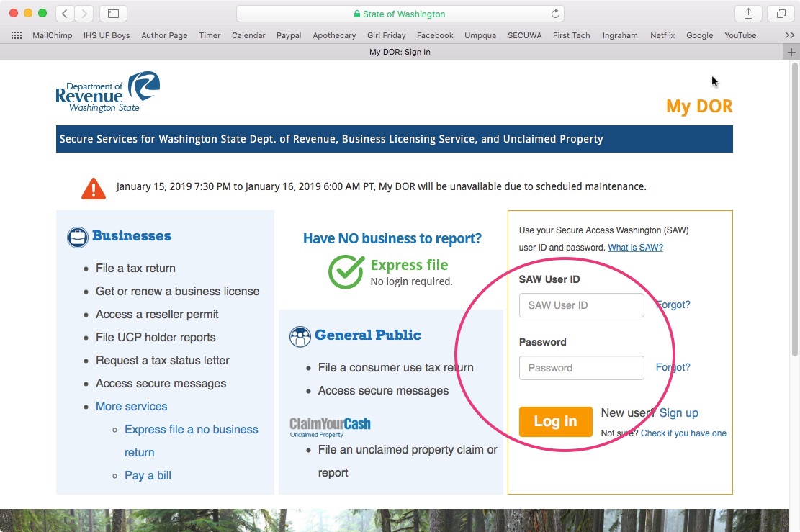The image size is (800, 532).
Task: Open the Sign up link for new users
Action: (x=678, y=412)
